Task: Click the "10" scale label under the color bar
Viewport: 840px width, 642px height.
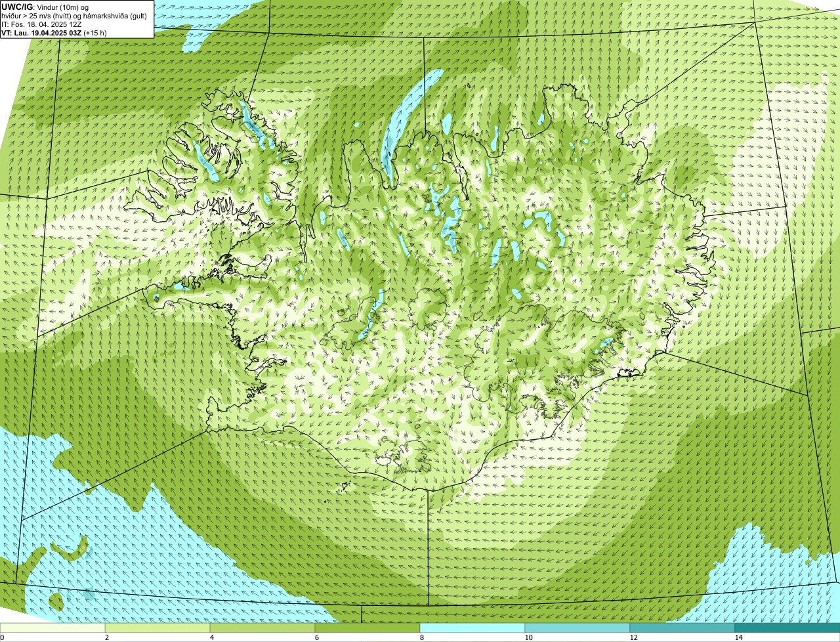Action: tap(528, 637)
